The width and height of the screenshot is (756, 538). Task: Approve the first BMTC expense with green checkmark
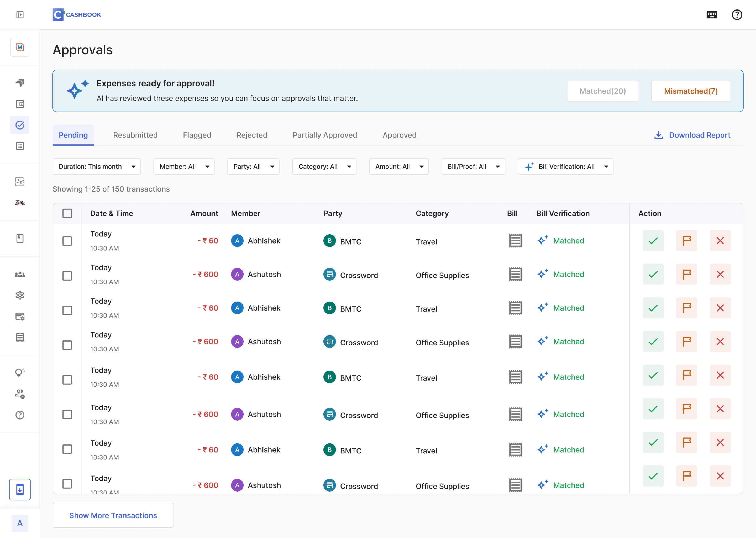coord(653,241)
